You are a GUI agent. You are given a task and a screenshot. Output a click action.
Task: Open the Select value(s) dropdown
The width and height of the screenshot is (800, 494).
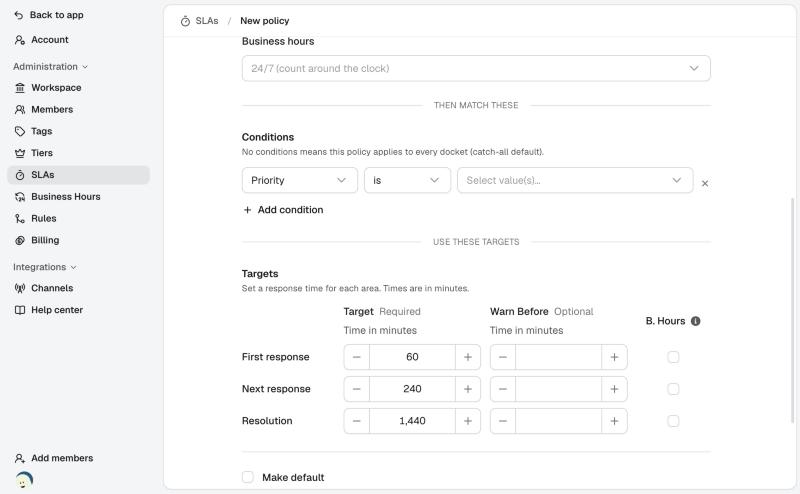pyautogui.click(x=575, y=180)
